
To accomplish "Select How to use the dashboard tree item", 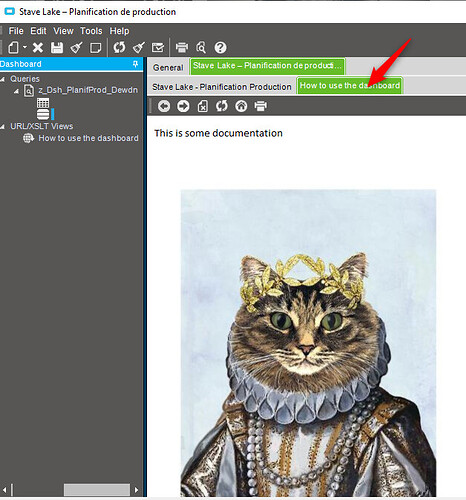I will [x=88, y=138].
